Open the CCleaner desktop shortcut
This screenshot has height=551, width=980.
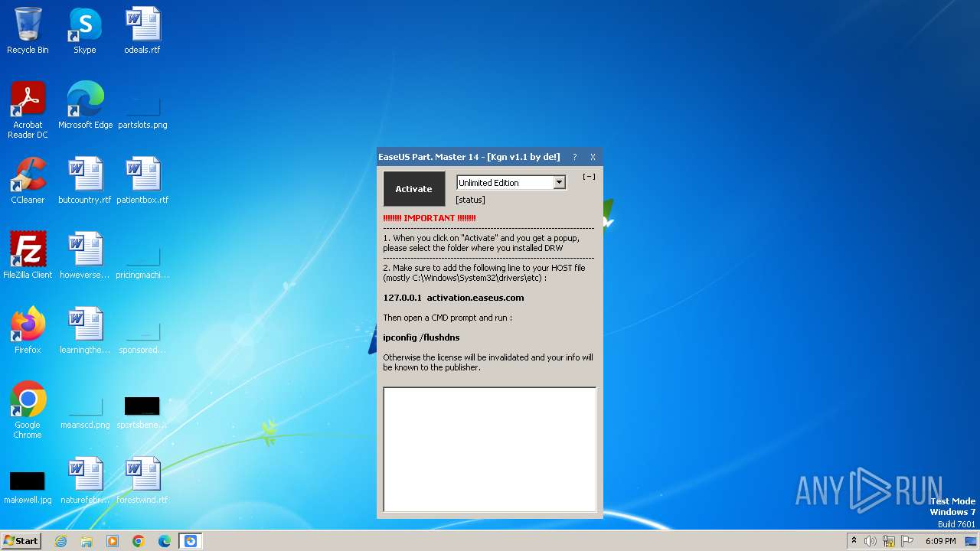pos(28,181)
